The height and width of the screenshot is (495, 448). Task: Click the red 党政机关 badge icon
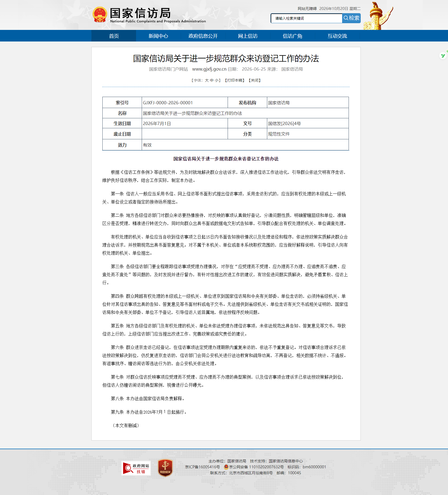click(x=165, y=468)
